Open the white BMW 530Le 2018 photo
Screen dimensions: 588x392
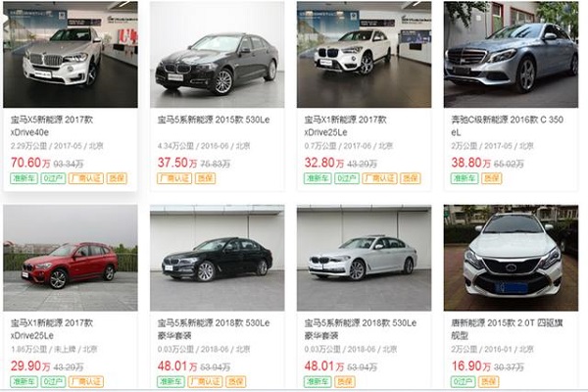pyautogui.click(x=365, y=258)
